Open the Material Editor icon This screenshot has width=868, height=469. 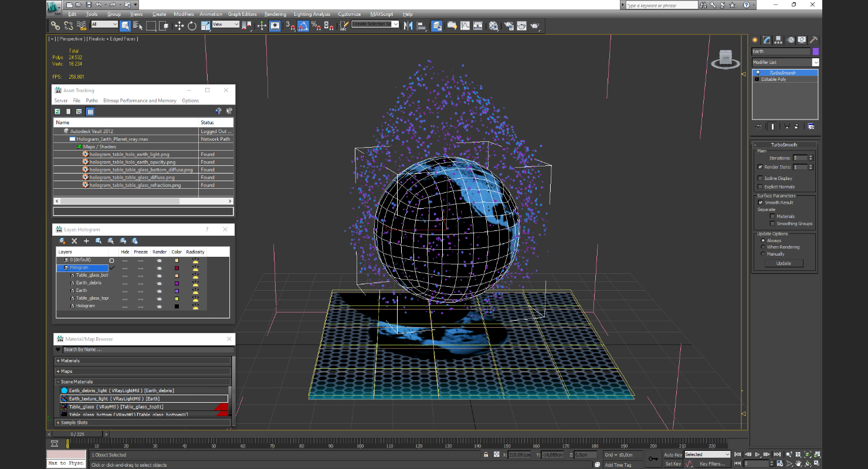point(494,26)
